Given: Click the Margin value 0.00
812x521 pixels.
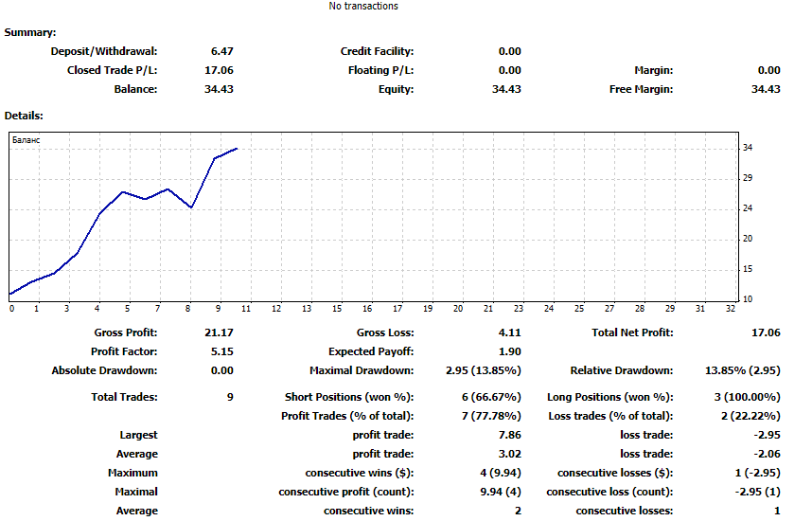Looking at the screenshot, I should pos(768,70).
